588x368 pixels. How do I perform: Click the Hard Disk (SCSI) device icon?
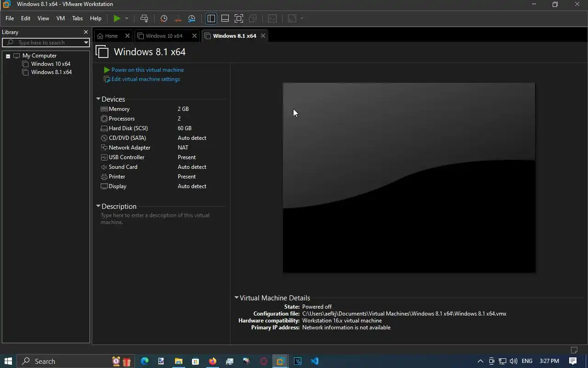(x=104, y=128)
